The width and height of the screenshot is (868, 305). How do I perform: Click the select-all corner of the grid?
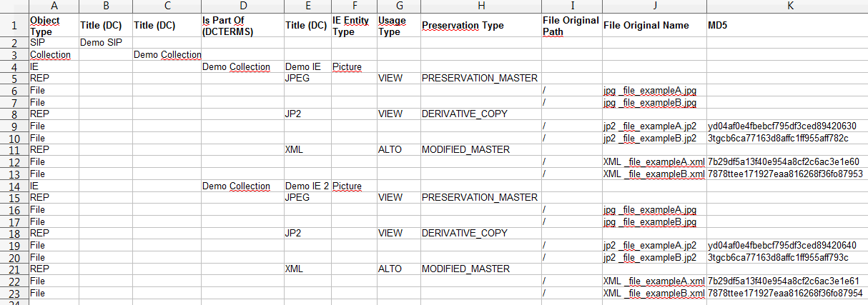(x=14, y=6)
